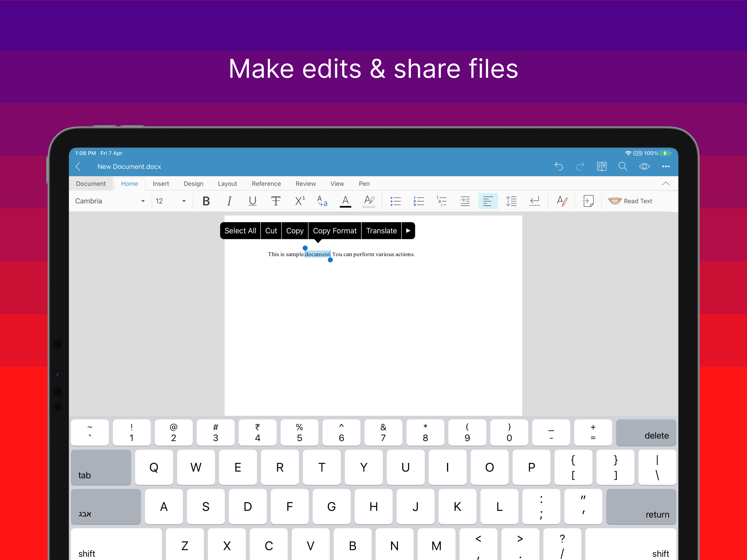Go to the Review tab
The image size is (747, 560).
(306, 183)
